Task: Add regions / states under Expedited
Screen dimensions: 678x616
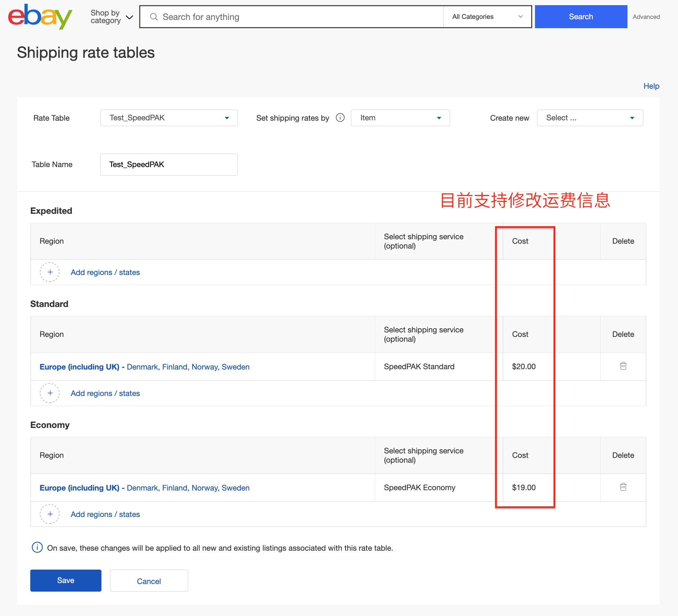Action: (105, 273)
